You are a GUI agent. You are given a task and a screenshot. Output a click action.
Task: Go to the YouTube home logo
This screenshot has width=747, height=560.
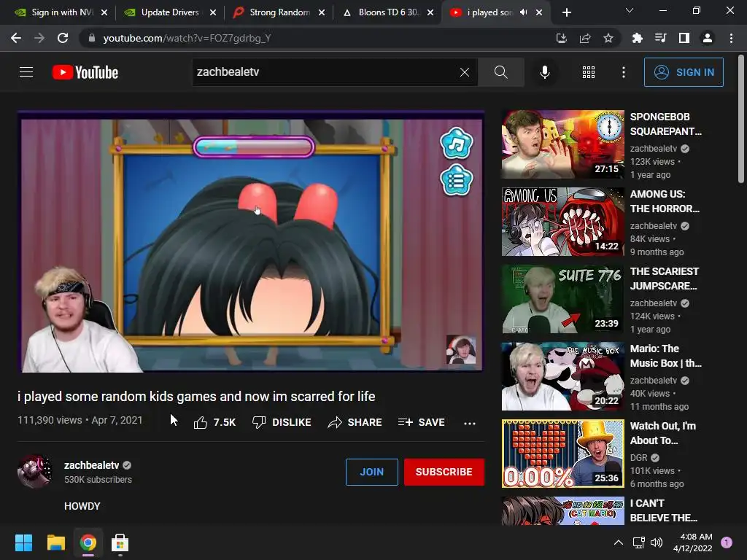pyautogui.click(x=85, y=72)
